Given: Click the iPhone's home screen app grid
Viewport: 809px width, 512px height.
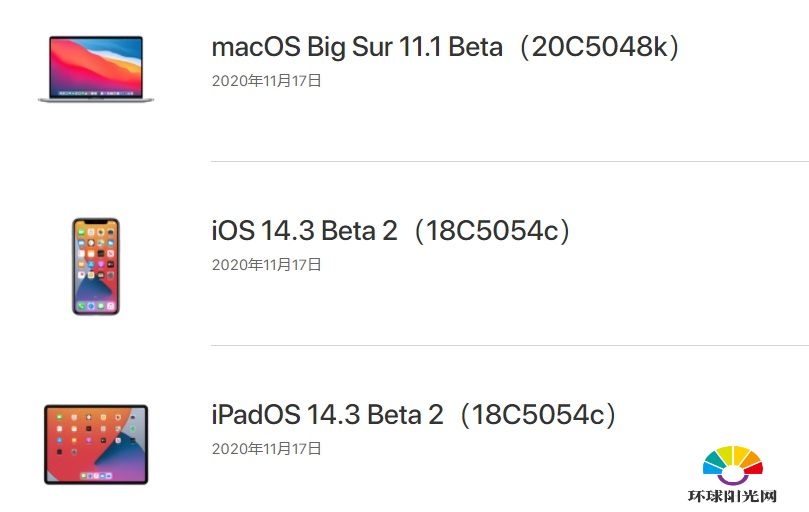Looking at the screenshot, I should point(96,255).
